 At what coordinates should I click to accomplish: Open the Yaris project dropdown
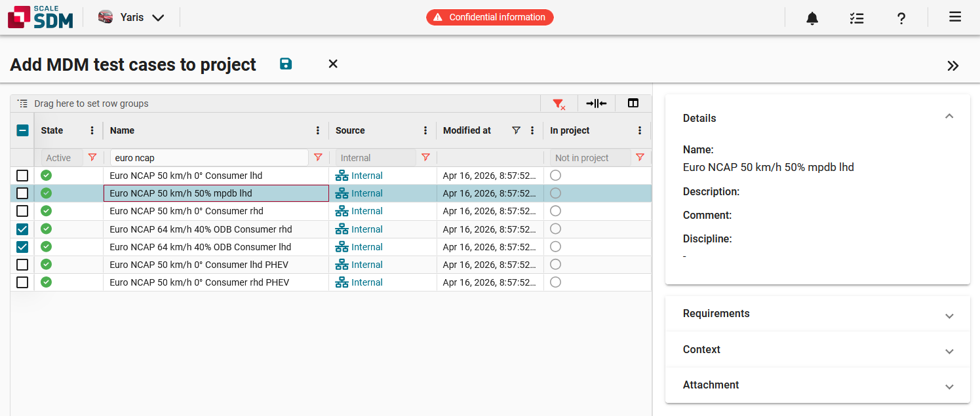click(131, 18)
